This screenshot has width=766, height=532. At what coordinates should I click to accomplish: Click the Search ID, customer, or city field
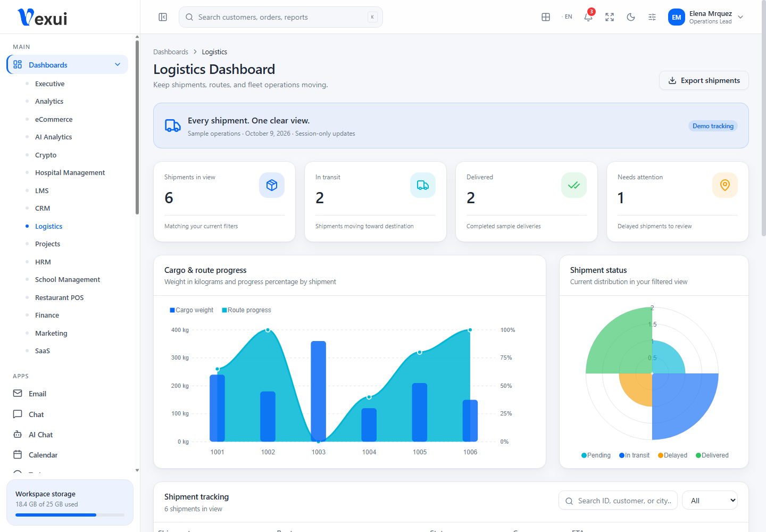click(618, 501)
